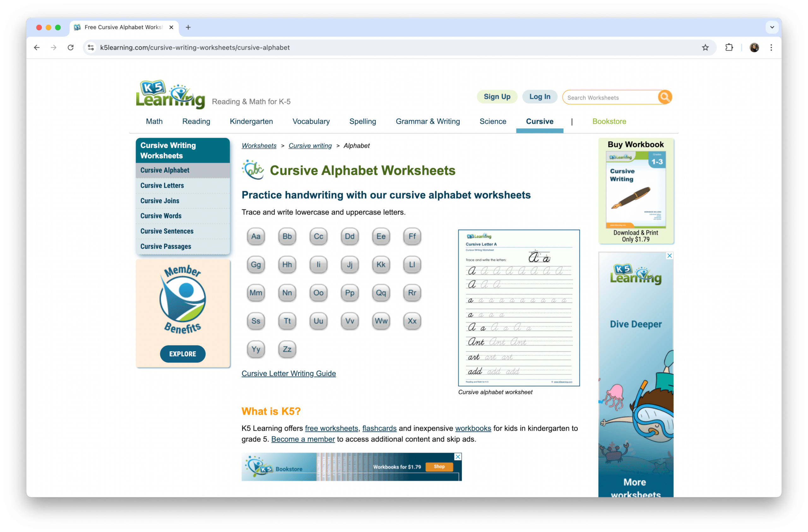Open the Ss letter worksheet button

coord(256,321)
